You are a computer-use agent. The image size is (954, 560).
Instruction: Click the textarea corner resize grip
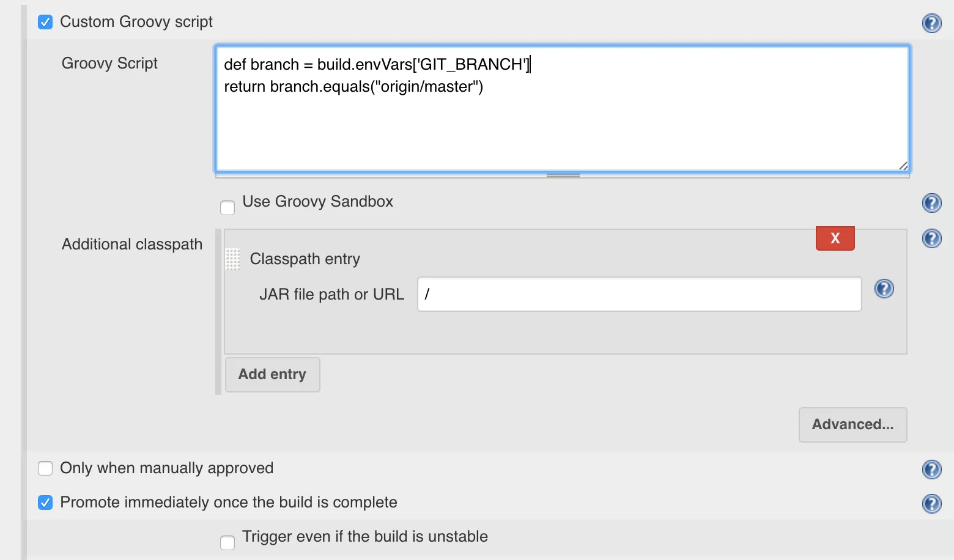tap(903, 166)
